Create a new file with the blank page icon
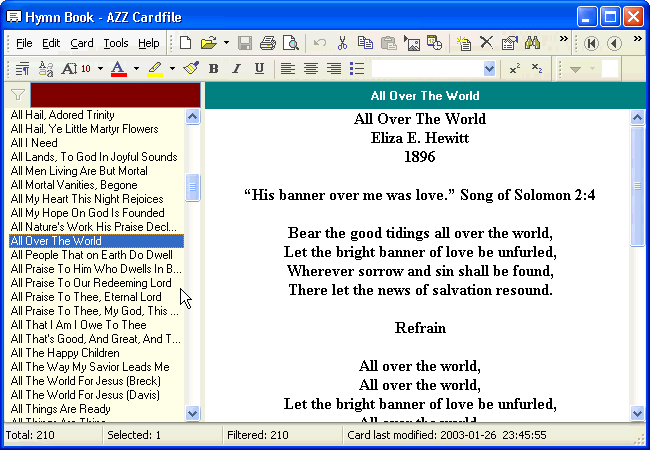The height and width of the screenshot is (450, 650). pyautogui.click(x=185, y=43)
